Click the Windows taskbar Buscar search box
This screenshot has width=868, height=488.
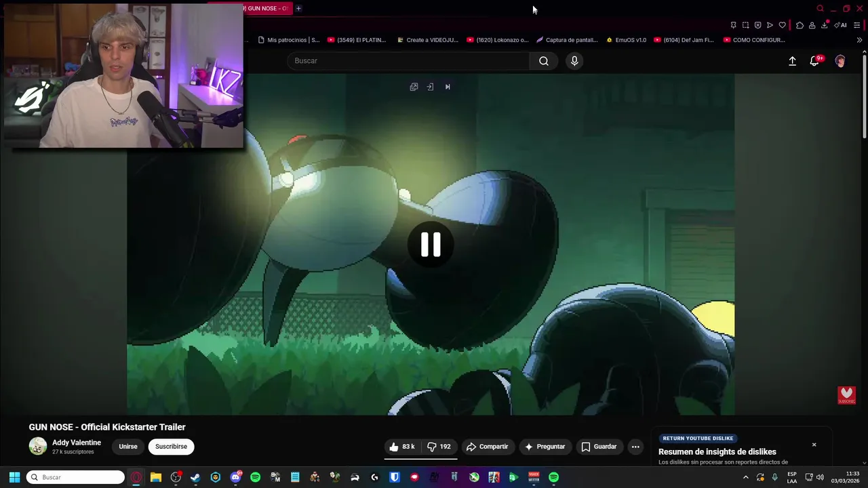tap(75, 477)
